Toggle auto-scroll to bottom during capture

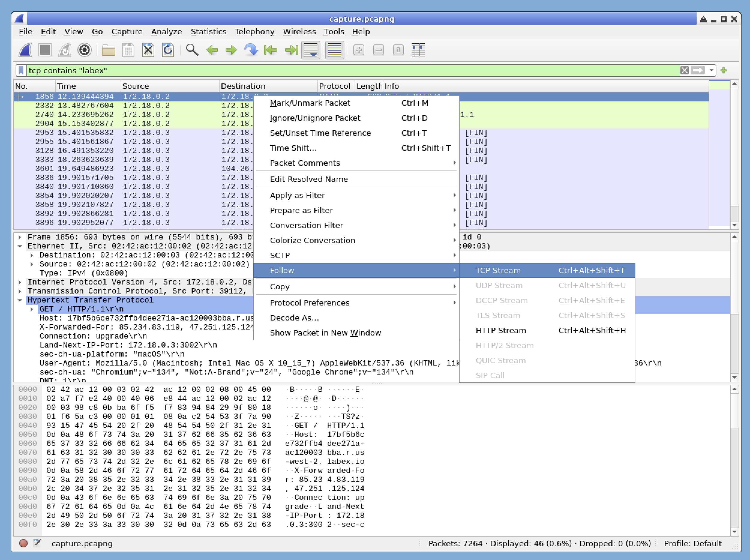(310, 50)
